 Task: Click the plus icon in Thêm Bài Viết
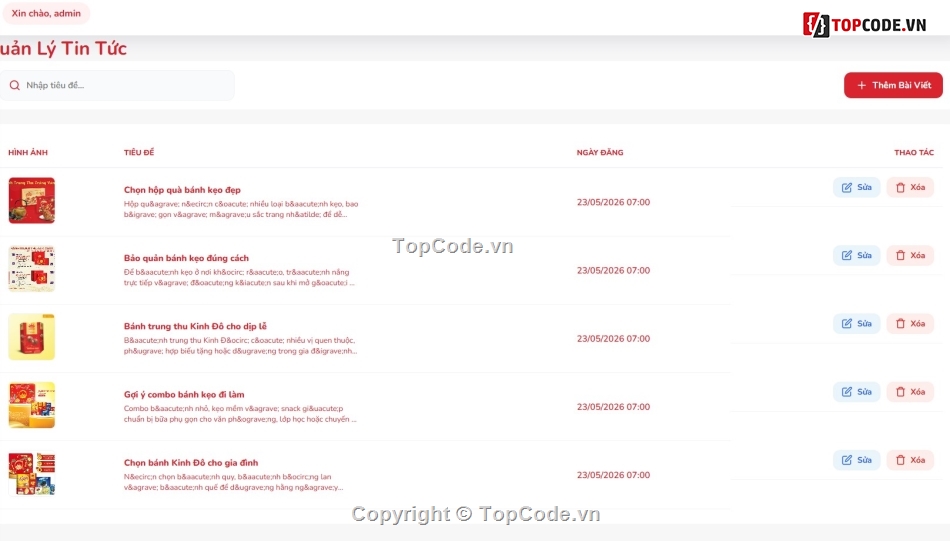(x=862, y=85)
